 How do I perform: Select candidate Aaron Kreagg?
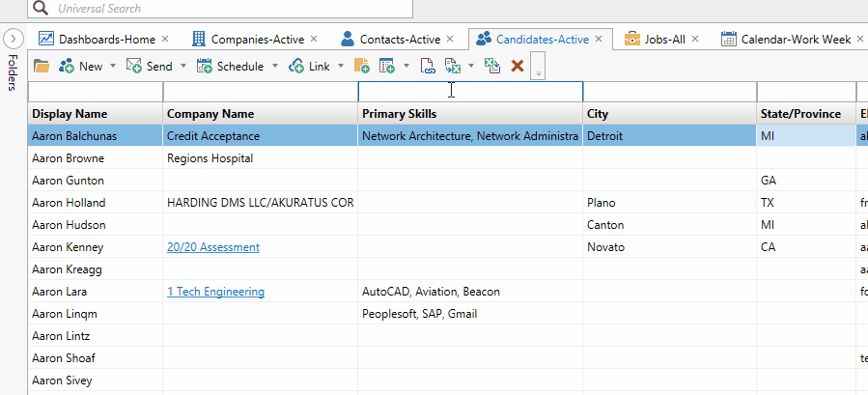point(67,269)
